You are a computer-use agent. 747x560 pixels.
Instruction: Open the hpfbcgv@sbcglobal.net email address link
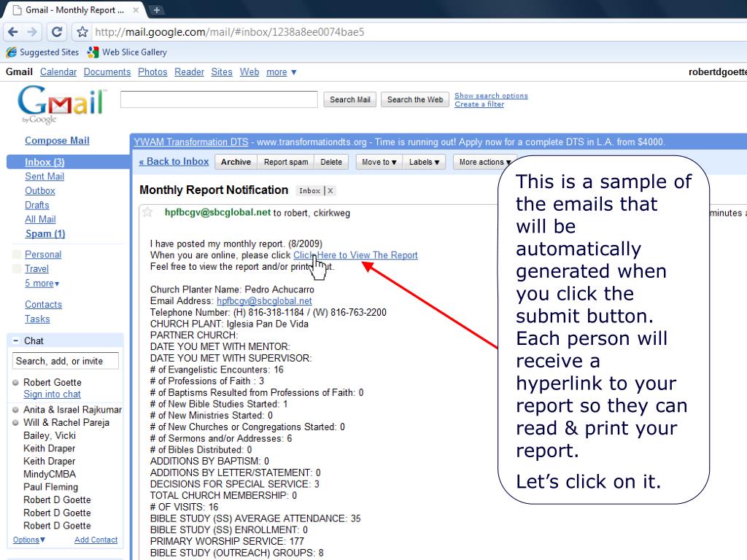[x=264, y=301]
